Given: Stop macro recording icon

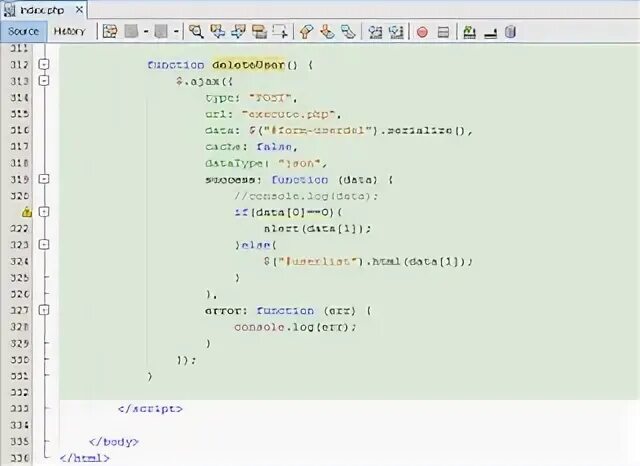Looking at the screenshot, I should pos(443,32).
